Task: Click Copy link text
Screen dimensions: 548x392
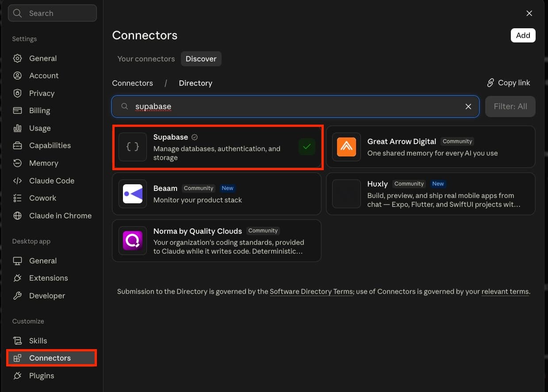Action: [x=514, y=83]
